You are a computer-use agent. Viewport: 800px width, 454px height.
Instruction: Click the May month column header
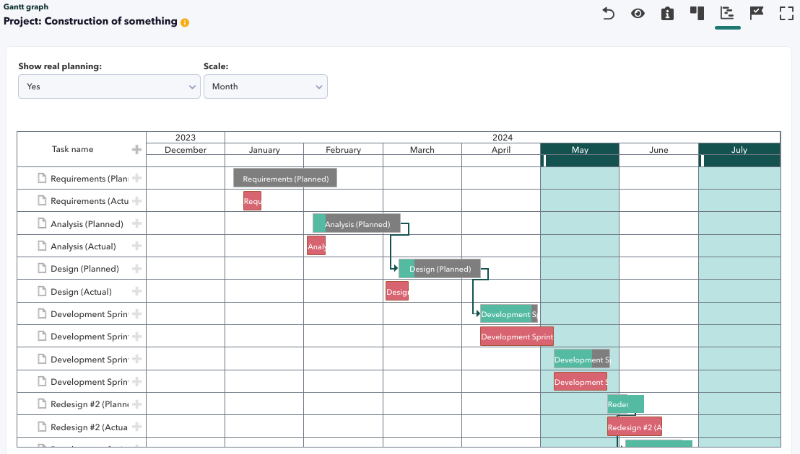tap(580, 149)
